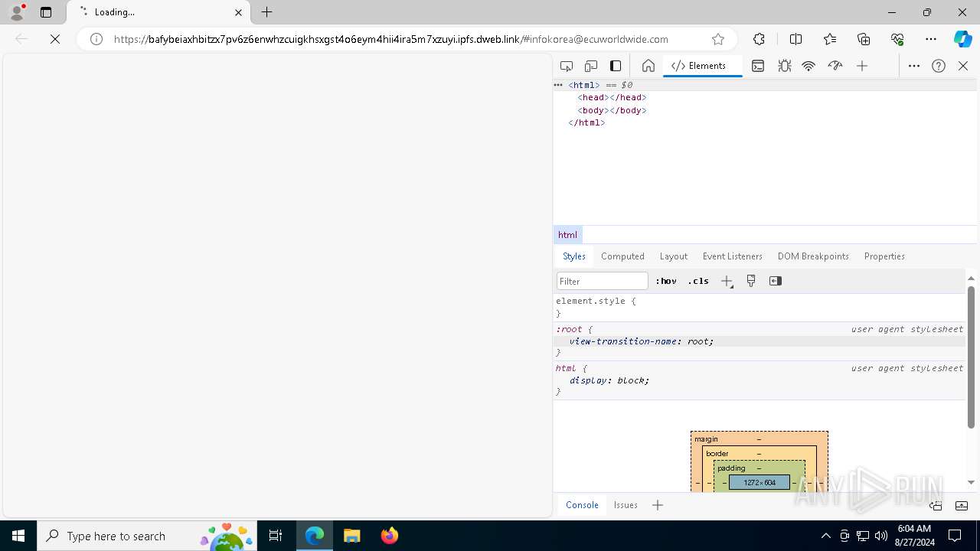The width and height of the screenshot is (980, 551).
Task: Switch to the Elements tab
Action: 702,66
